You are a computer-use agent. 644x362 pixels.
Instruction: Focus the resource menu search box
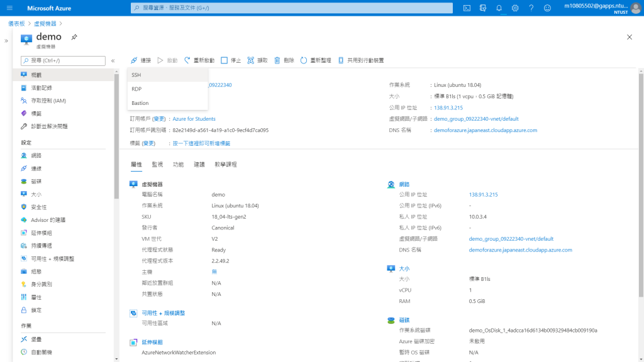click(64, 61)
